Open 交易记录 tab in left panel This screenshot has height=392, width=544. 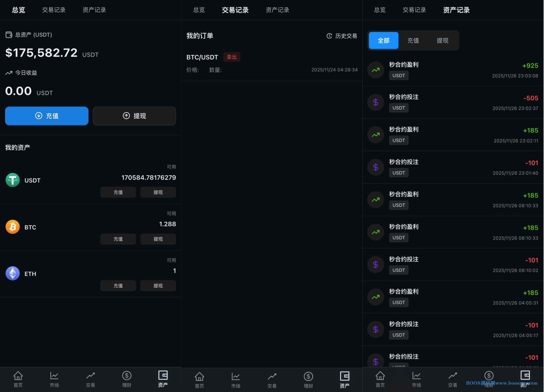coord(54,10)
